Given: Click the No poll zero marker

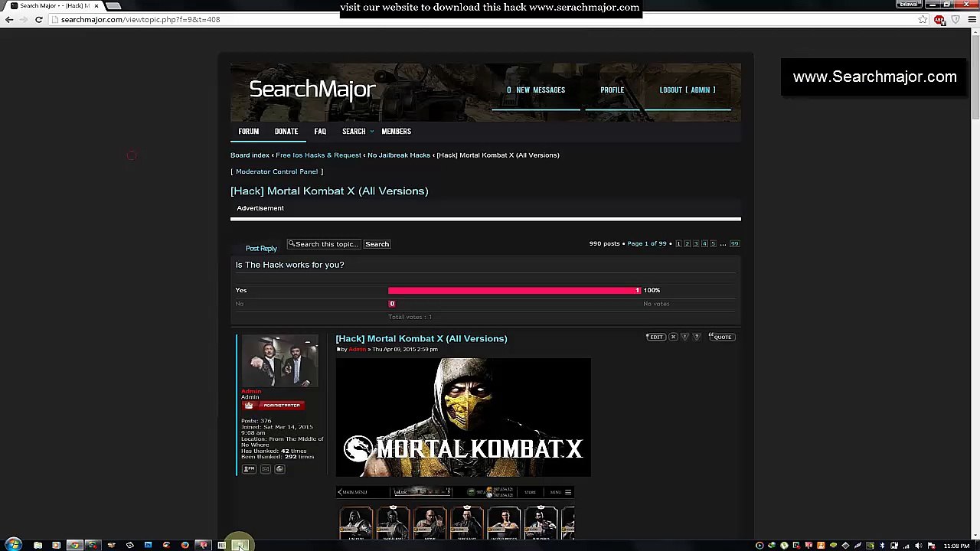Looking at the screenshot, I should point(392,305).
